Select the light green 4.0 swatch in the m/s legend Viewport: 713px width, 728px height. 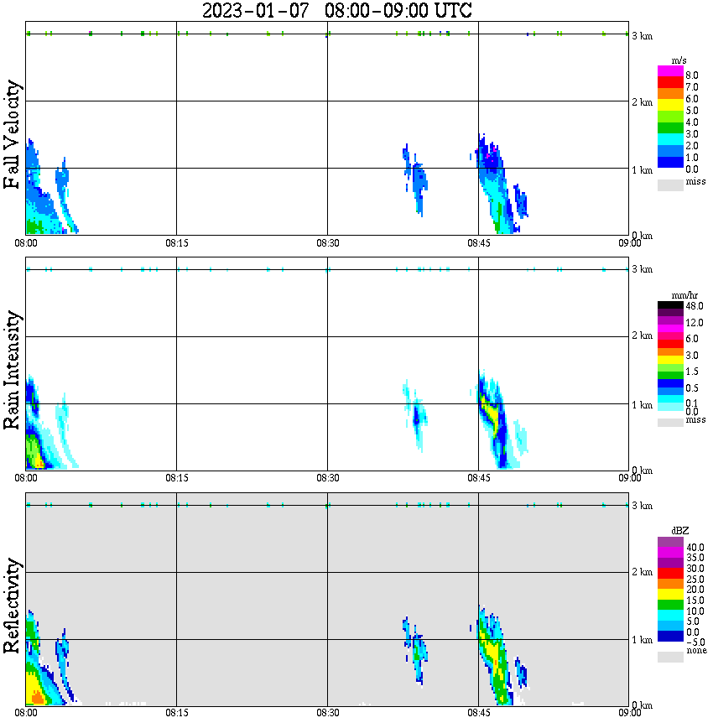tap(670, 117)
